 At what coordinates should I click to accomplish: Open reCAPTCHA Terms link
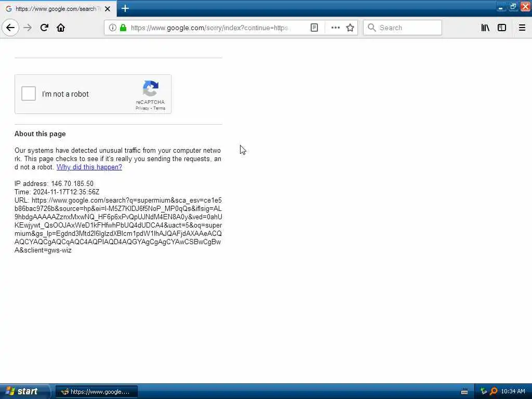159,108
